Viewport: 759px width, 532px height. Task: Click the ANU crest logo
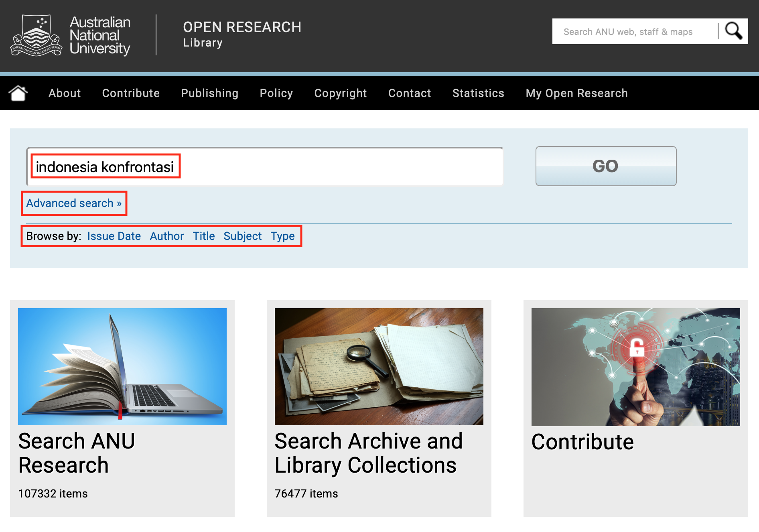coord(36,35)
